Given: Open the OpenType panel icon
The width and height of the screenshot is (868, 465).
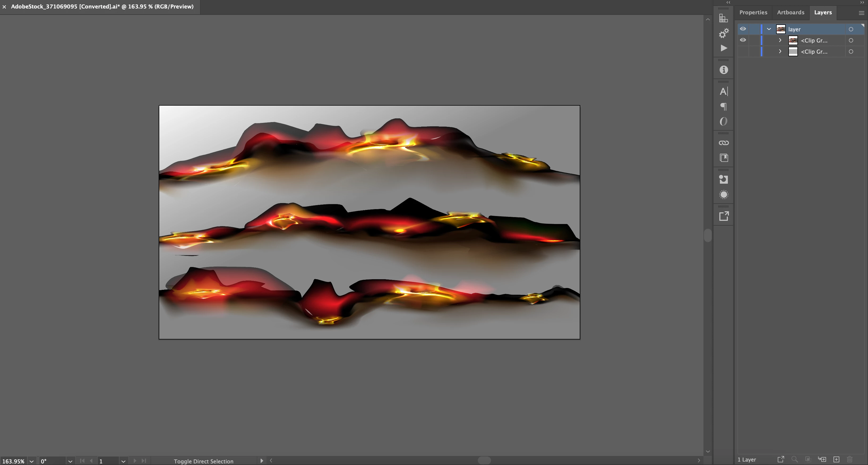Looking at the screenshot, I should [x=723, y=121].
